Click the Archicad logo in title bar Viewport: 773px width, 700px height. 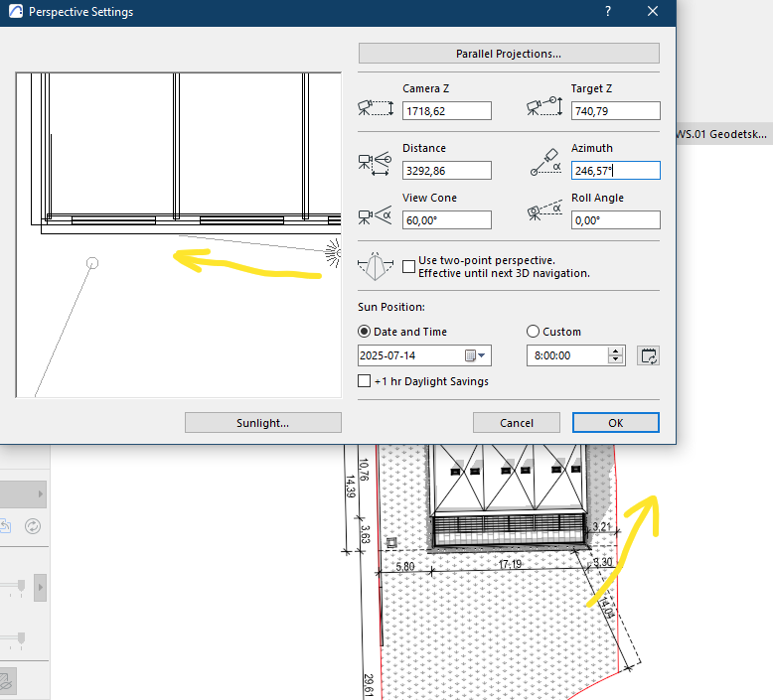15,11
